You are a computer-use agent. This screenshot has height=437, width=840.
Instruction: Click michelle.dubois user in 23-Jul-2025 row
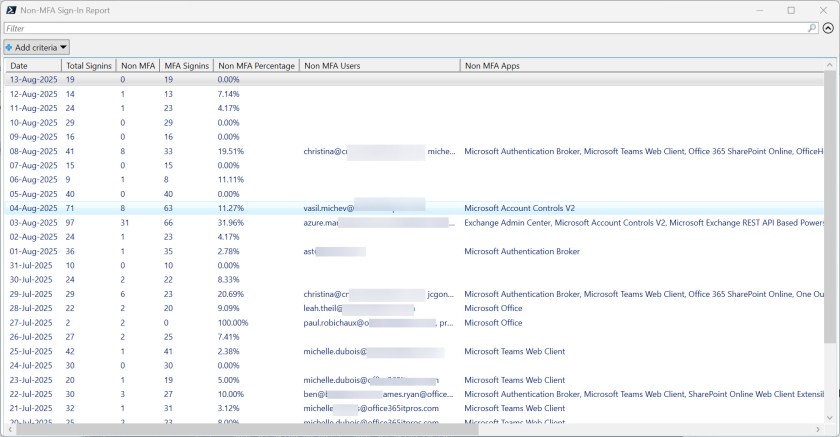tap(371, 380)
